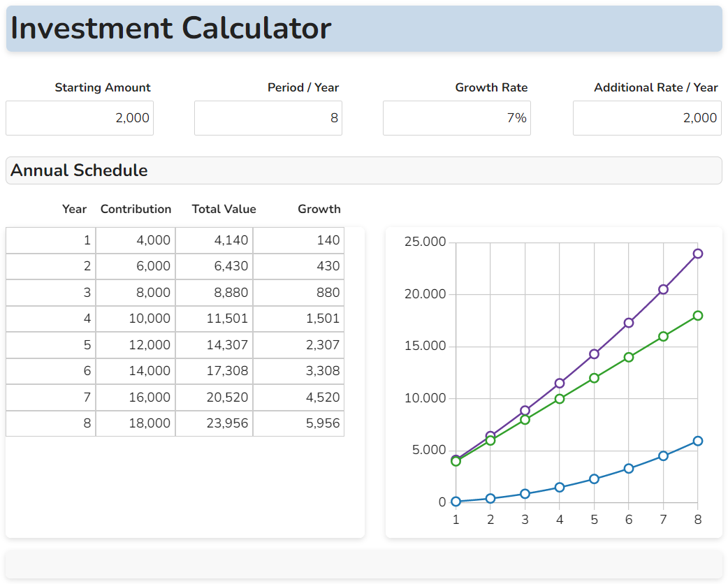This screenshot has width=728, height=584.
Task: Click the Starting Amount input field
Action: coord(80,118)
